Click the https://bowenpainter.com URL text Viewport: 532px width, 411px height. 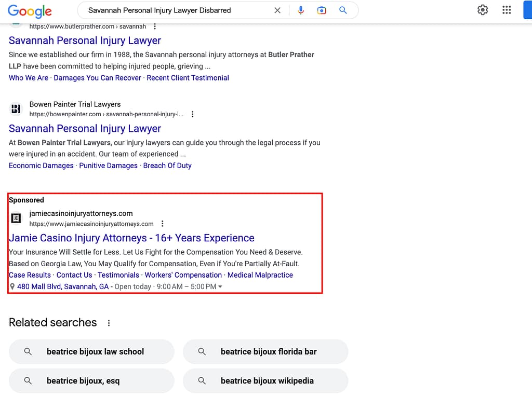pos(106,114)
